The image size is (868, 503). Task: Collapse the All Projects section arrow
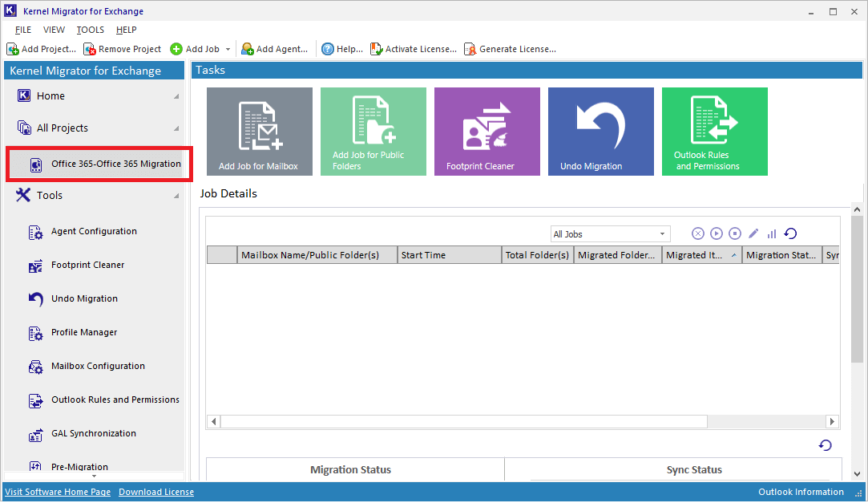(x=176, y=128)
